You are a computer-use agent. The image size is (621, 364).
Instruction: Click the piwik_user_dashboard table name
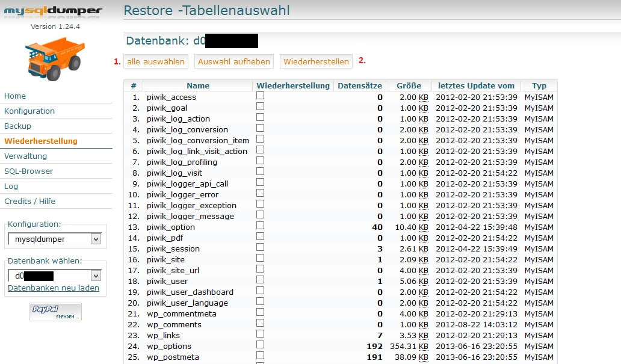pyautogui.click(x=190, y=292)
